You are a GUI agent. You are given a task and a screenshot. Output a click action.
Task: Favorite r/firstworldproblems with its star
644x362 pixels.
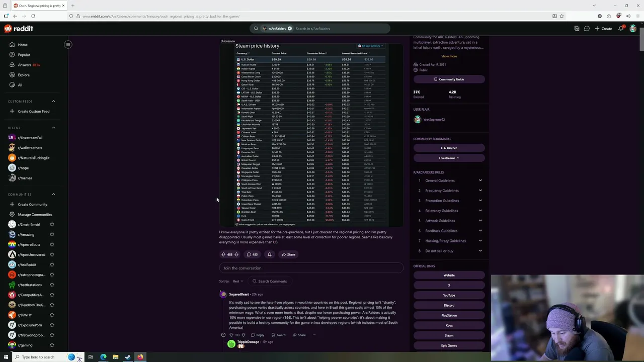click(x=52, y=335)
